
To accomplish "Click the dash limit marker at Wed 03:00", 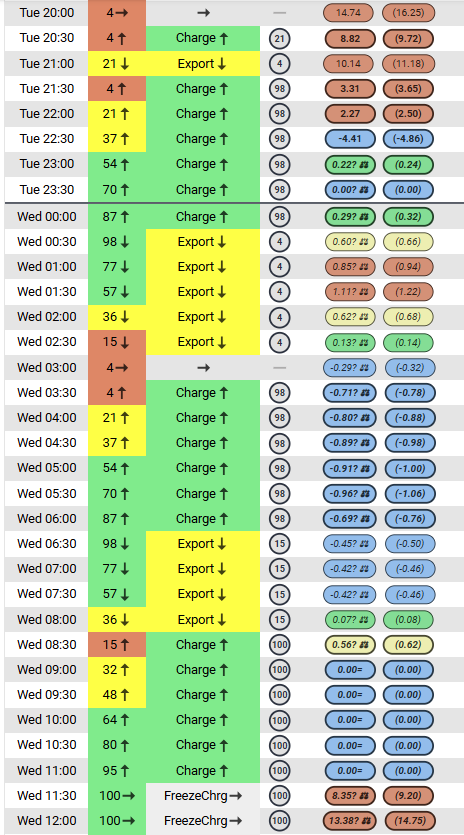I will pos(279,367).
